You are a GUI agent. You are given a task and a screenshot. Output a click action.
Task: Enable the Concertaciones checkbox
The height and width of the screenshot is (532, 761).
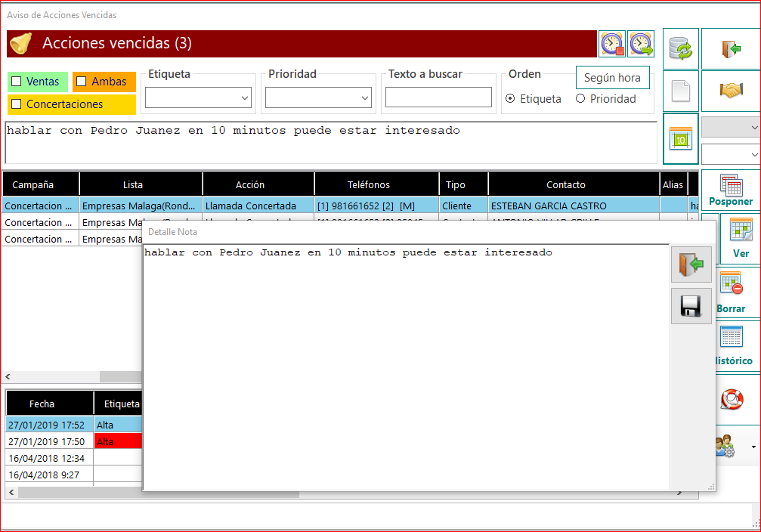pos(17,104)
